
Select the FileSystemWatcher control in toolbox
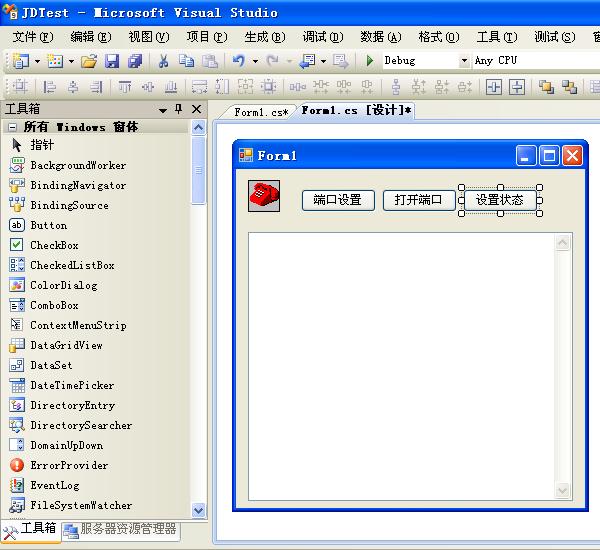(81, 506)
